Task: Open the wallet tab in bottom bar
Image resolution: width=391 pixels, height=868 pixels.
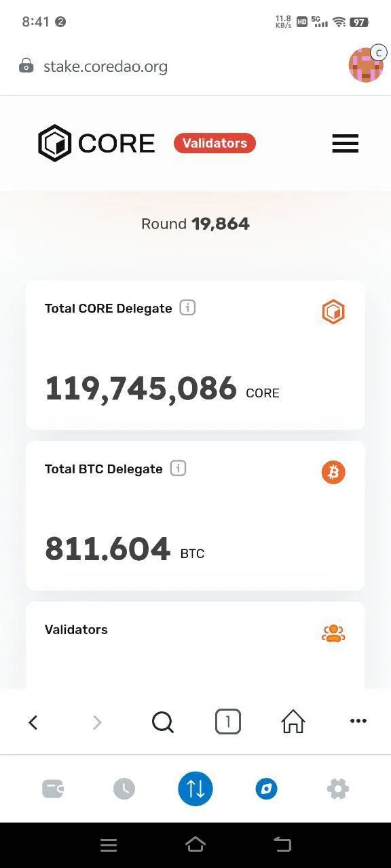Action: (x=53, y=789)
